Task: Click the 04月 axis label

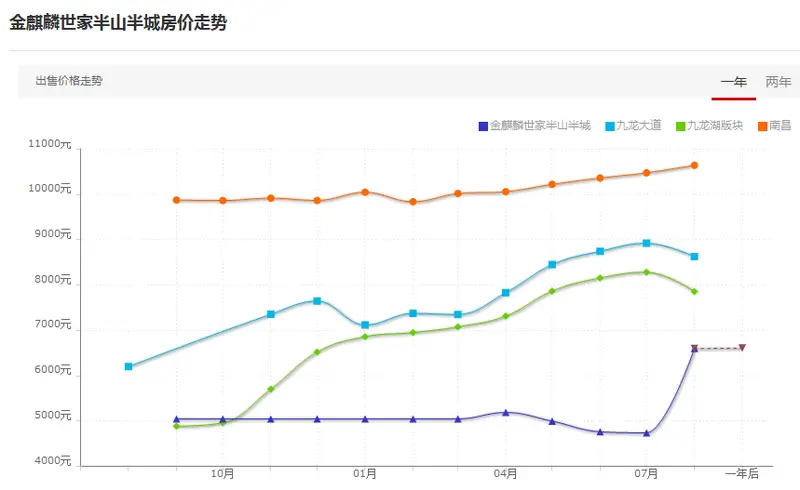Action: (x=506, y=474)
